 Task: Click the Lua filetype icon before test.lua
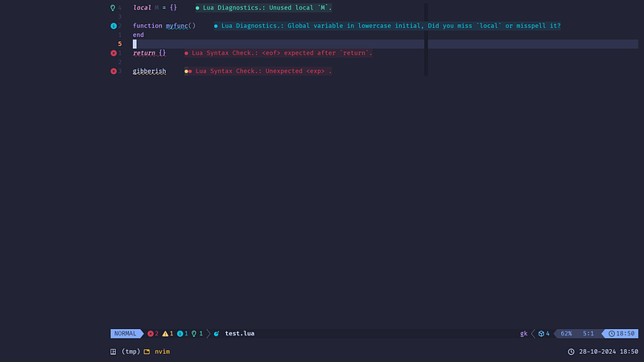point(217,334)
